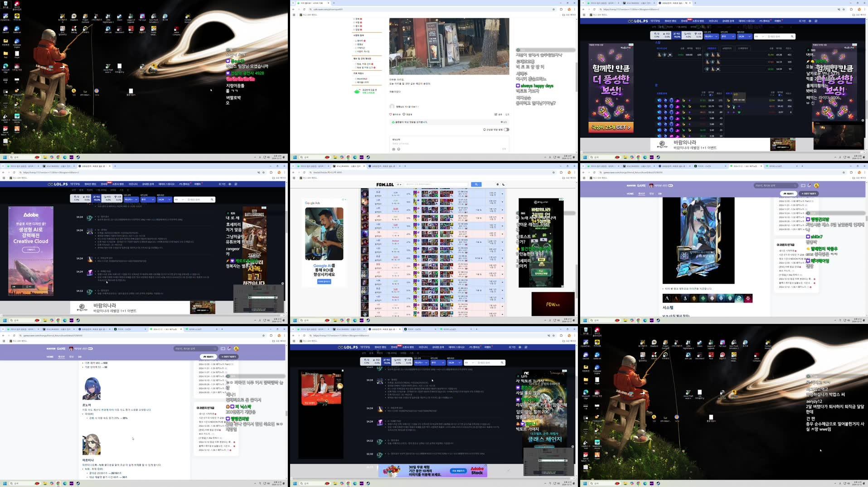Open tab search dropdown in Naver Cafe browser window
Image resolution: width=868 pixels, height=487 pixels.
pyautogui.click(x=293, y=3)
